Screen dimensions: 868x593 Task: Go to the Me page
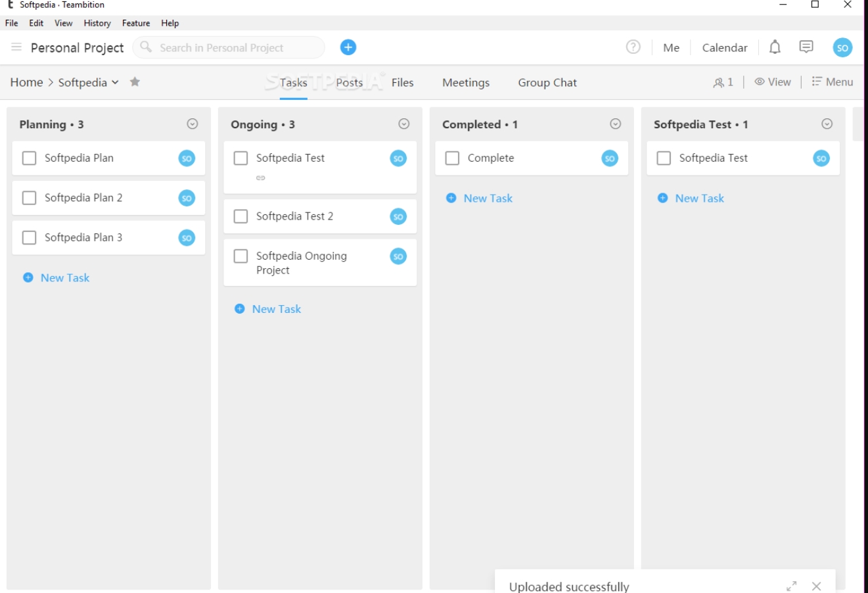672,47
